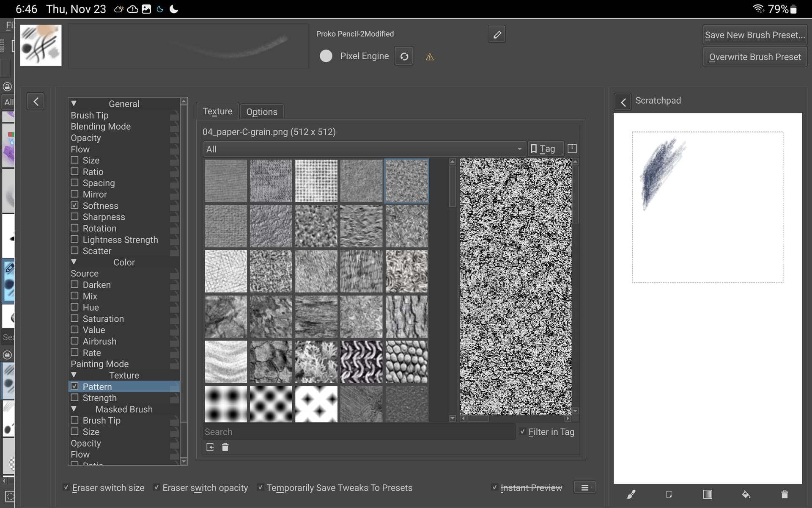
Task: Clear the scratchpad with the trash icon
Action: coord(785,494)
